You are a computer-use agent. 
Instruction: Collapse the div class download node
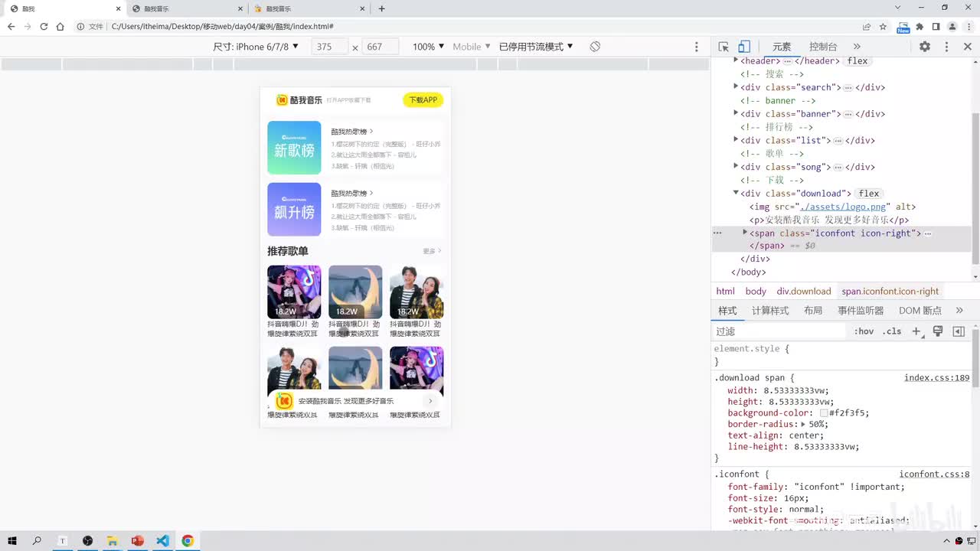[x=736, y=193]
